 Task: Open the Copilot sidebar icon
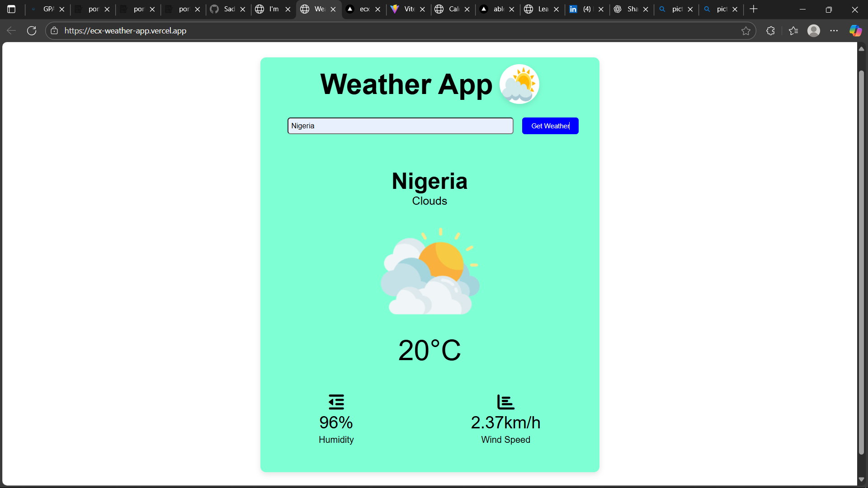coord(855,31)
